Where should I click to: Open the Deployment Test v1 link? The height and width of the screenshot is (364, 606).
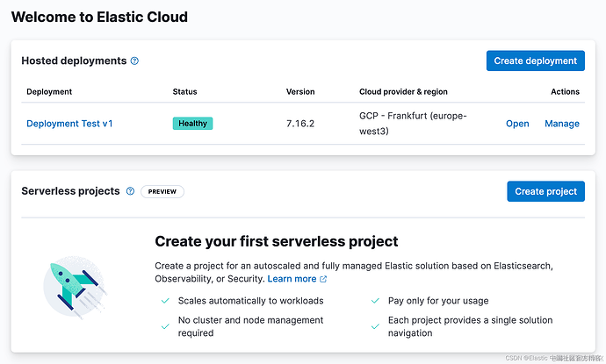point(69,124)
